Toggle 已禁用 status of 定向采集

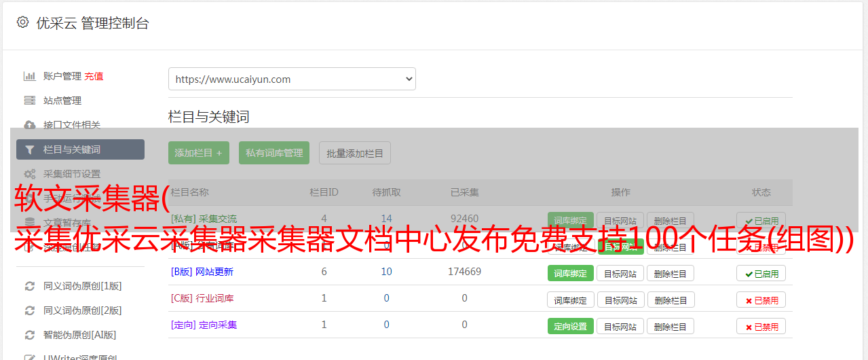[761, 326]
